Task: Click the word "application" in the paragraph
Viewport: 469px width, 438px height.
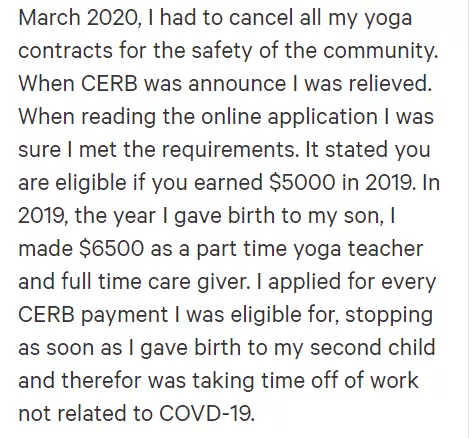Action: pyautogui.click(x=322, y=118)
